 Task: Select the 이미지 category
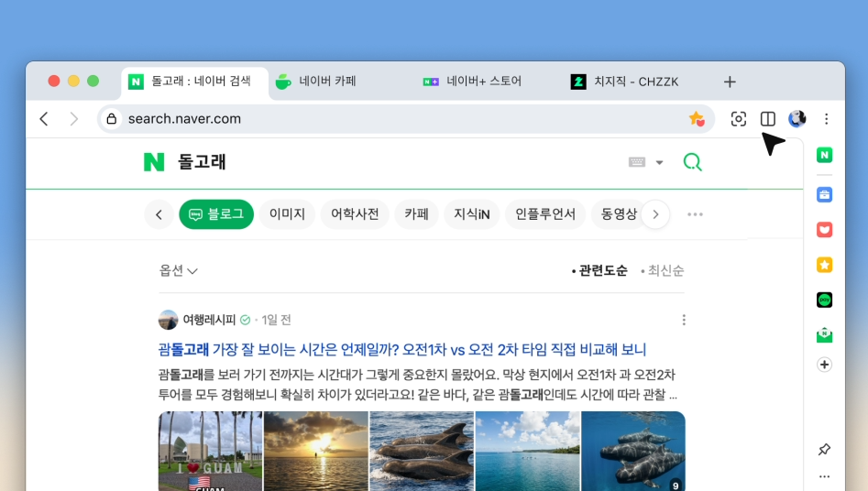(287, 214)
